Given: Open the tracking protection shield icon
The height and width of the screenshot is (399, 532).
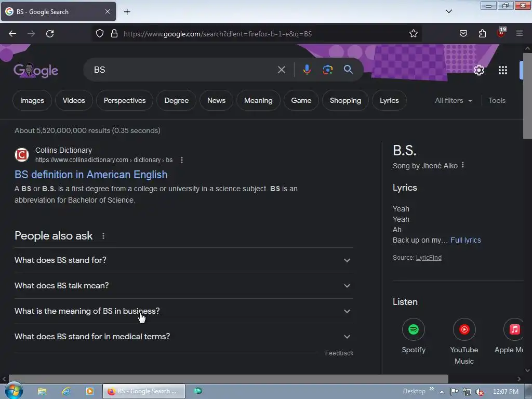Looking at the screenshot, I should tap(99, 33).
